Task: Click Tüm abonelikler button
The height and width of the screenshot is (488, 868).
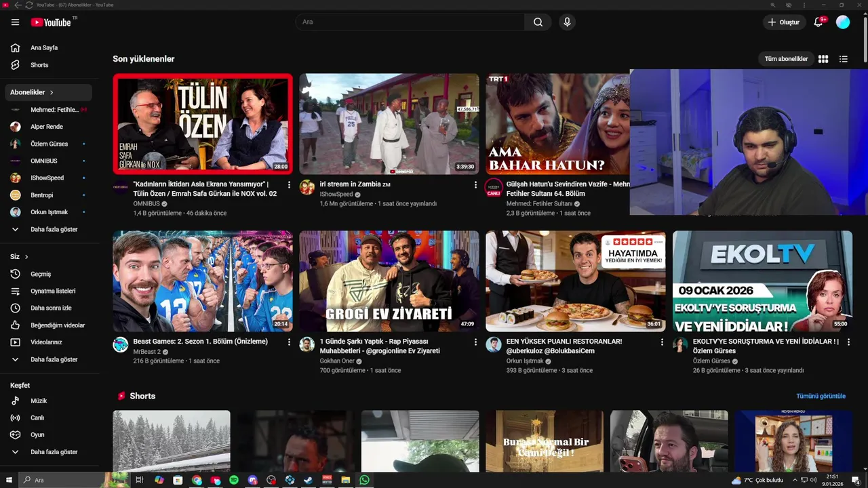Action: (x=786, y=59)
